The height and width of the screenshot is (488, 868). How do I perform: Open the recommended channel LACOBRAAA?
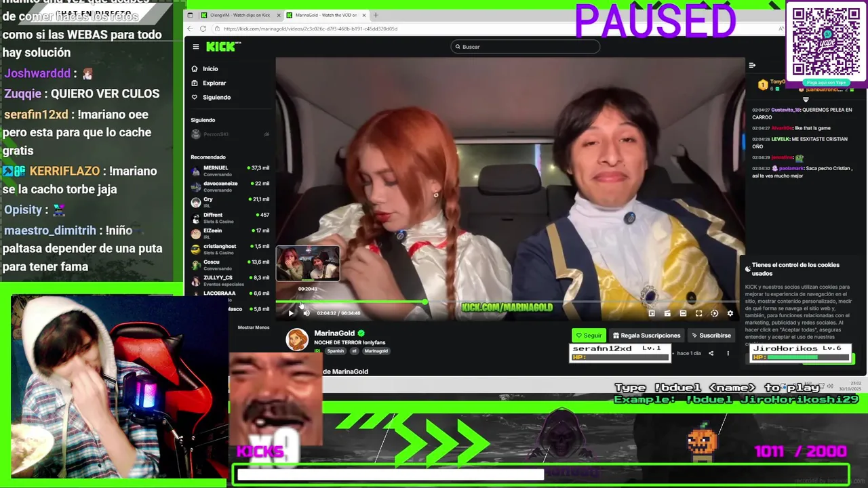230,295
